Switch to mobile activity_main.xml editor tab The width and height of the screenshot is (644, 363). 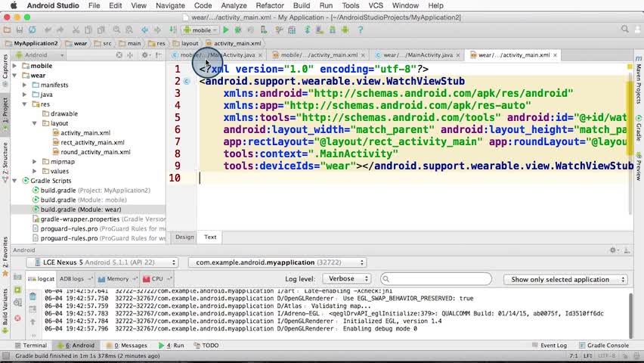(319, 54)
